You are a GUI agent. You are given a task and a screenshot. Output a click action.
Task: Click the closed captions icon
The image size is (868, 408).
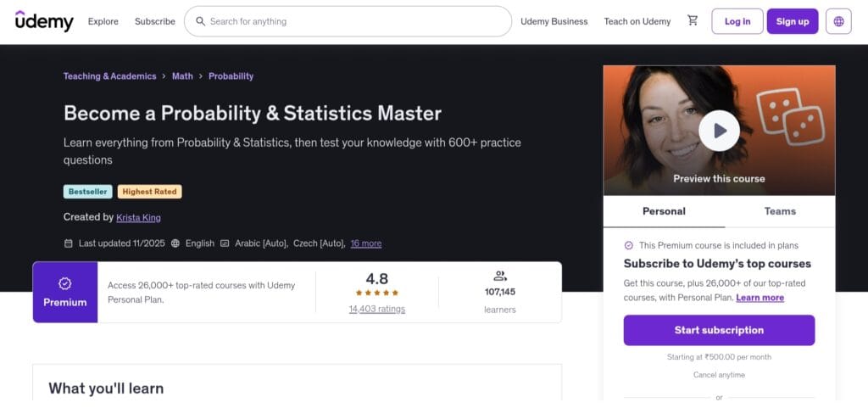(225, 243)
